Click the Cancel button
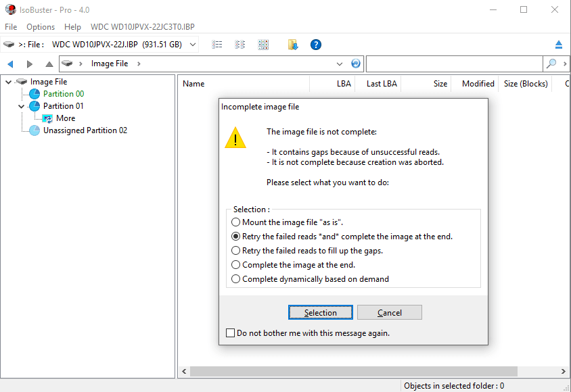The width and height of the screenshot is (571, 392). pos(390,312)
